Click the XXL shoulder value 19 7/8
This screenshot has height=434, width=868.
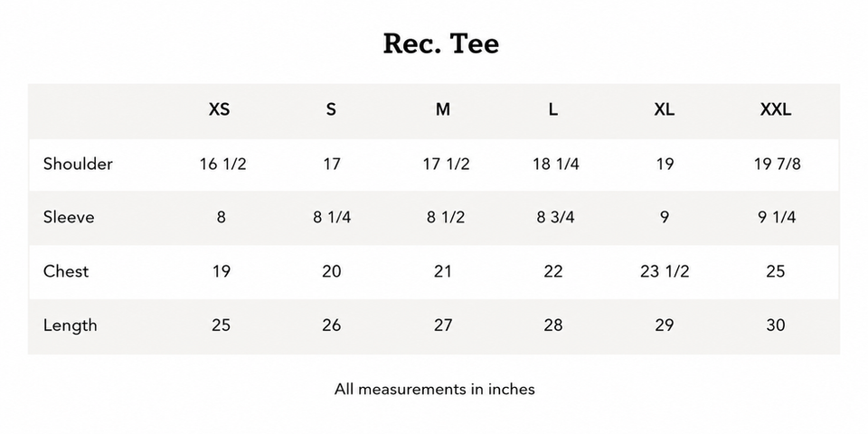[x=778, y=165]
